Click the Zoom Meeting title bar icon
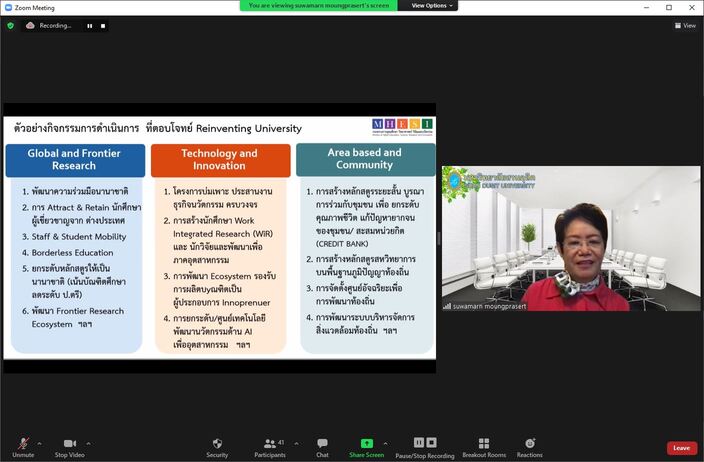This screenshot has width=704, height=462. (8, 8)
